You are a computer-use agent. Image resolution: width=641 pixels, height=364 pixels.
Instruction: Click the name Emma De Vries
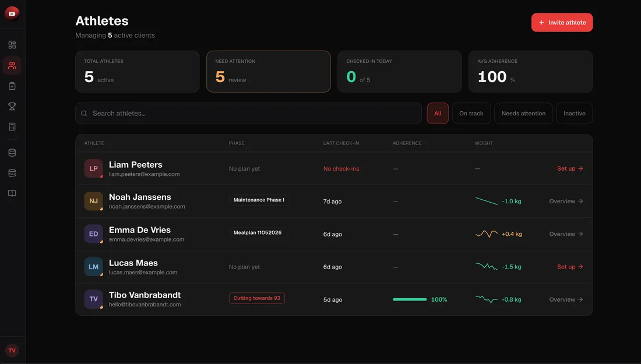point(140,230)
